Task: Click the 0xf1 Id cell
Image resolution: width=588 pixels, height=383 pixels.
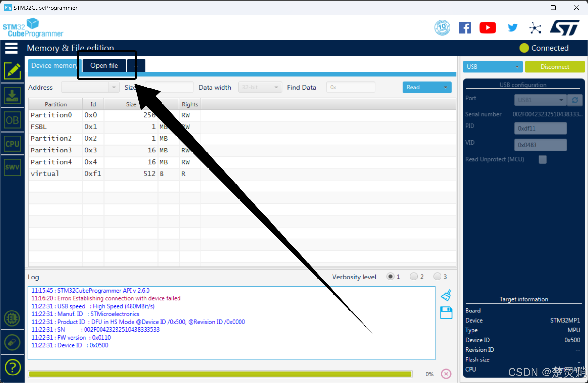Action: pyautogui.click(x=93, y=174)
